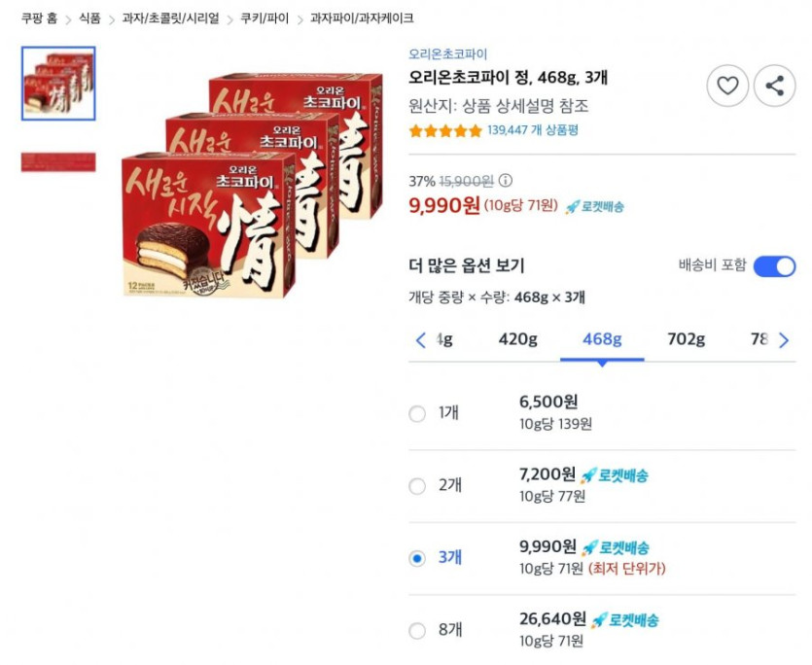Open the 오리온초코파이 brand link

(447, 54)
